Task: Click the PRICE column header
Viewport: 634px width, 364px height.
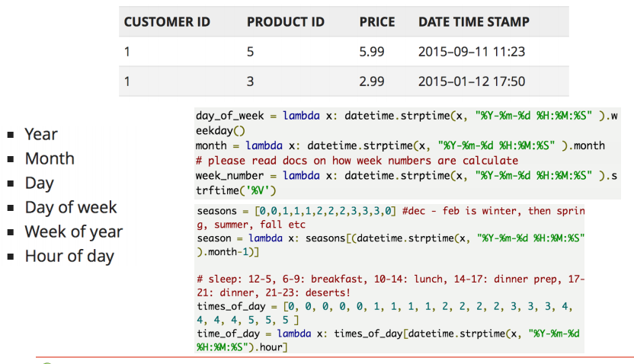Action: [x=377, y=22]
